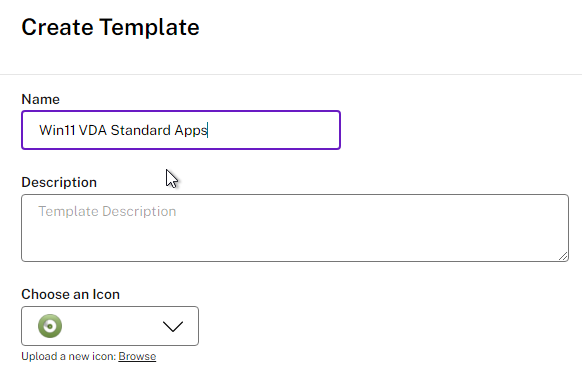The image size is (582, 374).
Task: Click the Create Template heading
Action: coord(110,27)
